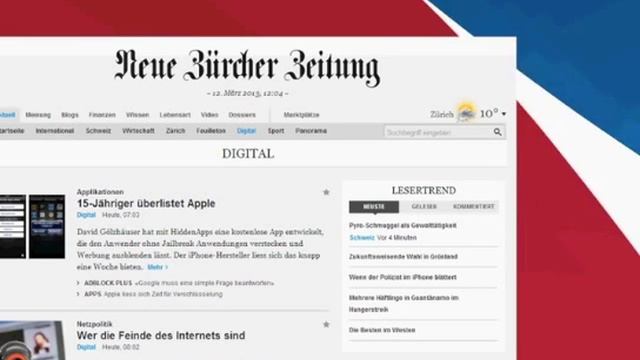Click the 'Applikationen' category label
This screenshot has width=640, height=360.
(x=100, y=192)
